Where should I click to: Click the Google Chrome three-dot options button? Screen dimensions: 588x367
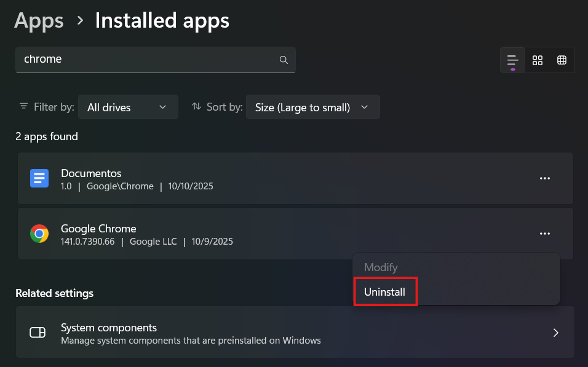pos(544,234)
